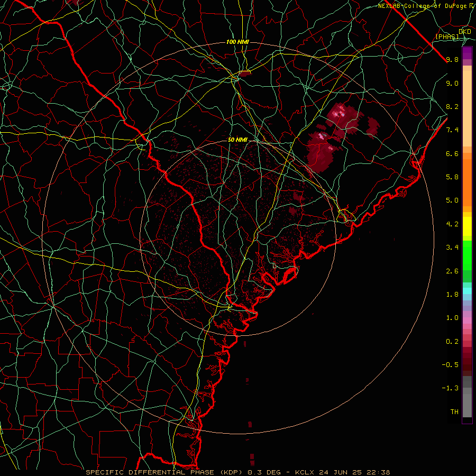
Task: Click the SPECIFIC DIFFERENTIAL PHASE (KDP) caption text
Action: [163, 472]
